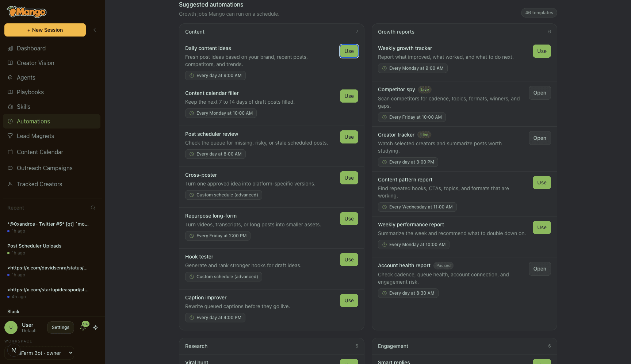Viewport: 631px width, 364px height.
Task: Use the Caption improver template
Action: pyautogui.click(x=349, y=300)
